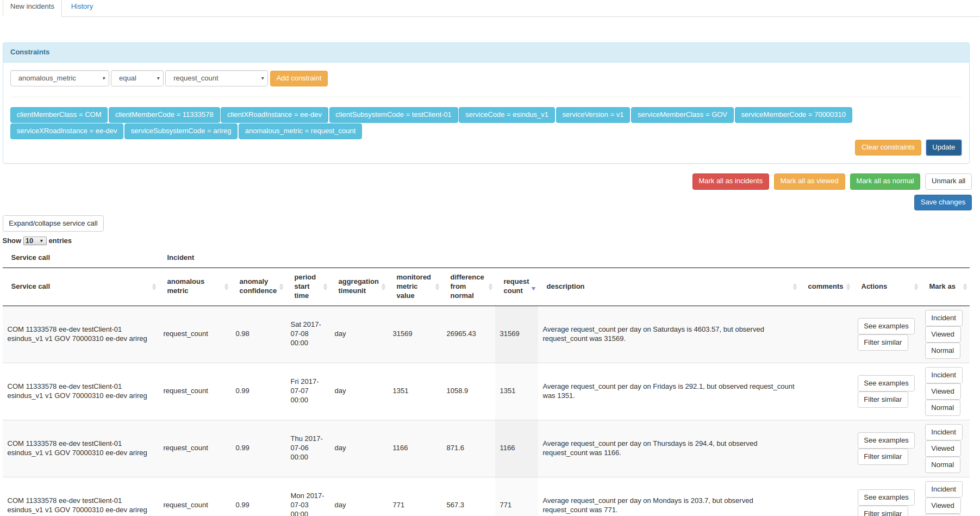Sort the Service call column

(x=153, y=287)
